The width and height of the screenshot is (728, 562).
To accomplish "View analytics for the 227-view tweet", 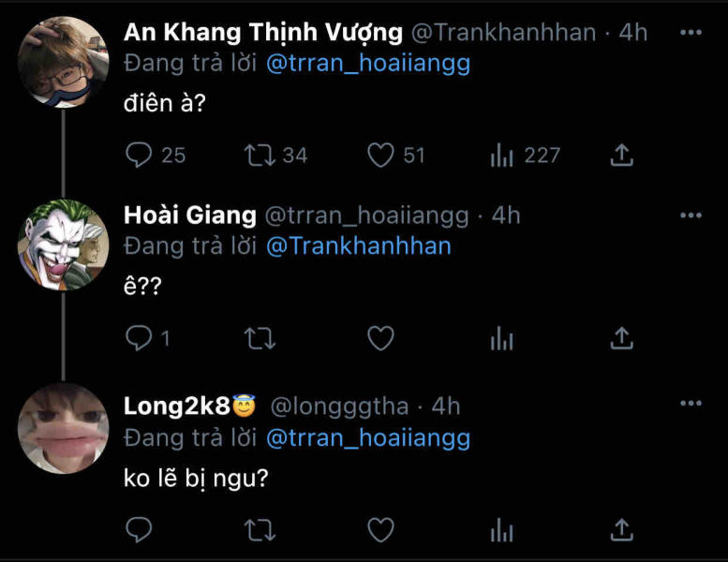I will point(502,155).
